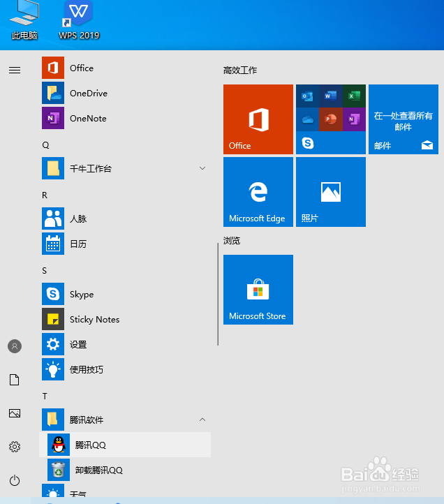The height and width of the screenshot is (504, 444).
Task: Open PowerPoint icon in Office tile group
Action: [331, 119]
